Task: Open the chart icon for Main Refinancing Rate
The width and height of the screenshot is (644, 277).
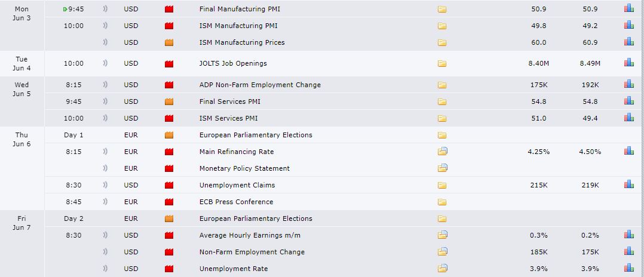Action: [628, 151]
